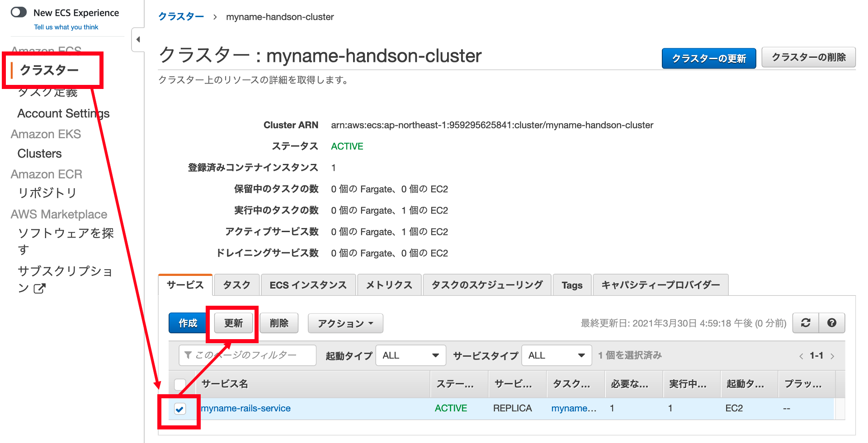This screenshot has width=868, height=443.
Task: Open リポジトリ under Amazon ECR
Action: point(47,193)
